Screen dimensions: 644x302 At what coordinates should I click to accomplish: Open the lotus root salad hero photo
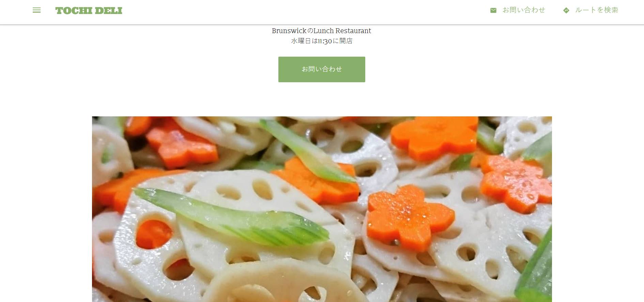[x=322, y=209]
